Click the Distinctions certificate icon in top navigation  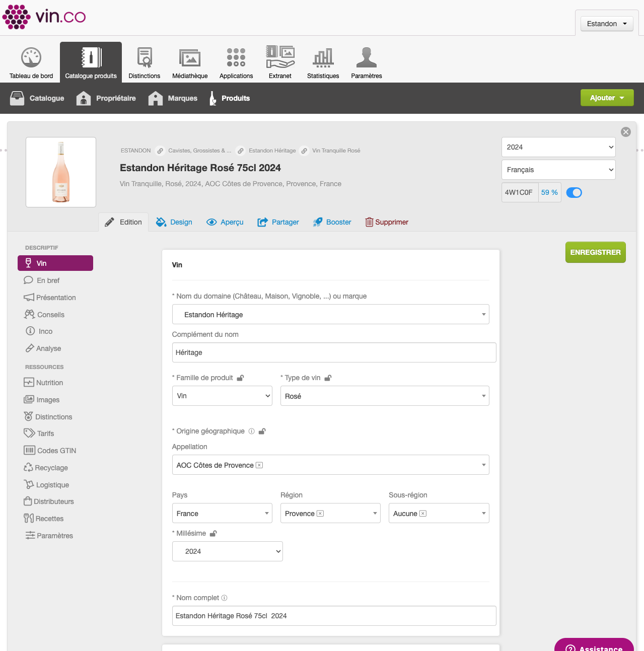click(x=145, y=58)
